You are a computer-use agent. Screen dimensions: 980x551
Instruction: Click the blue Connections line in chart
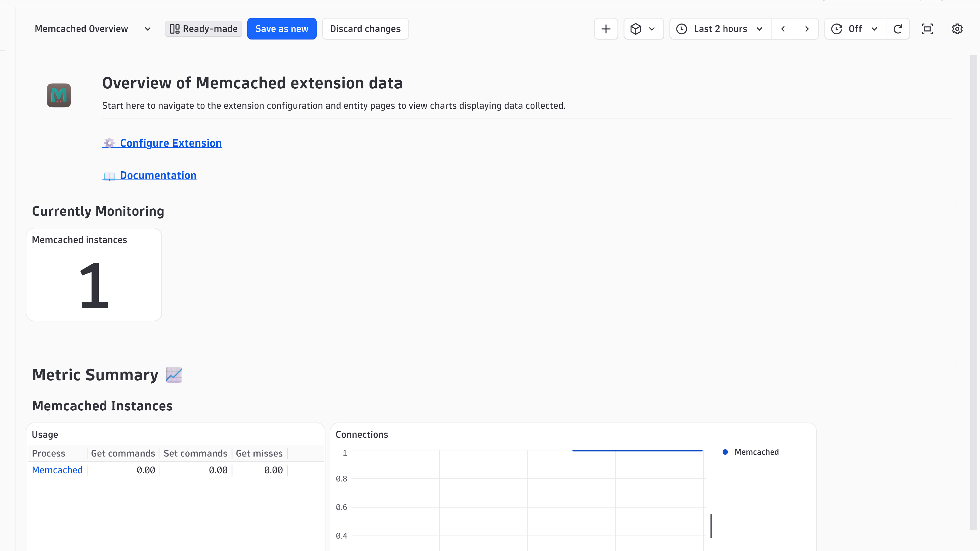click(x=637, y=450)
